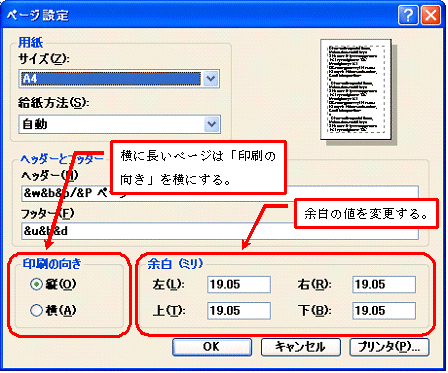
Task: Select the 横 landscape radio button
Action: pos(36,311)
